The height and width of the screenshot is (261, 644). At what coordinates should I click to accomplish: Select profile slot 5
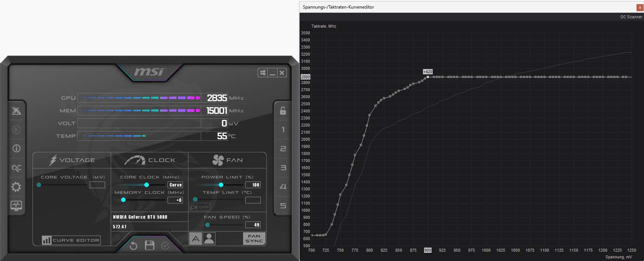click(283, 206)
